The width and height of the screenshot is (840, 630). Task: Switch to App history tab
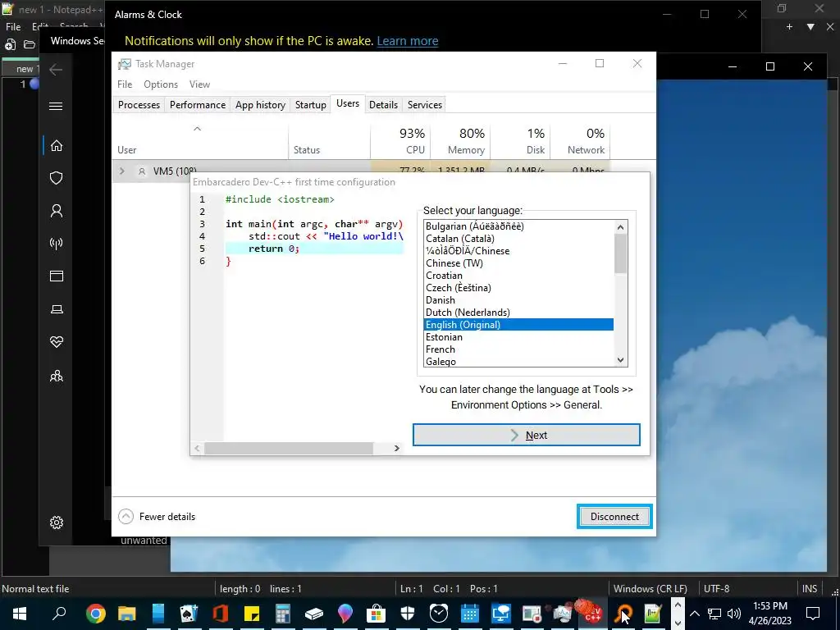click(260, 105)
